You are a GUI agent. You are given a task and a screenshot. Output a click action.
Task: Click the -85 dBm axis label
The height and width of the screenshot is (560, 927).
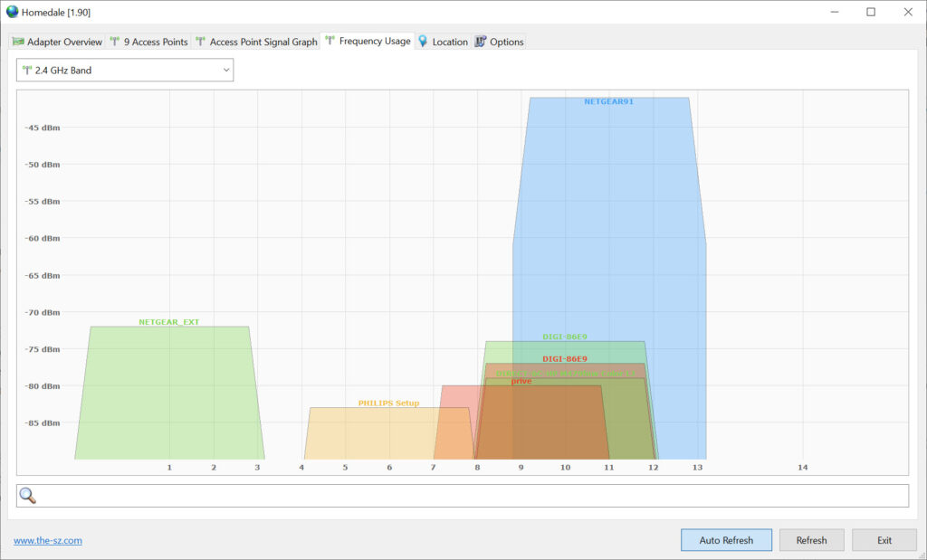42,423
